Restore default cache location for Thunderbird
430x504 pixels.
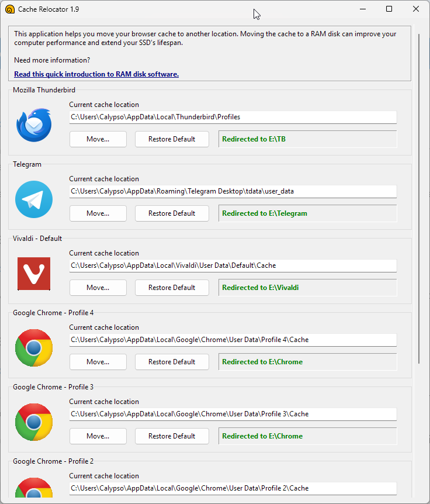pyautogui.click(x=172, y=139)
